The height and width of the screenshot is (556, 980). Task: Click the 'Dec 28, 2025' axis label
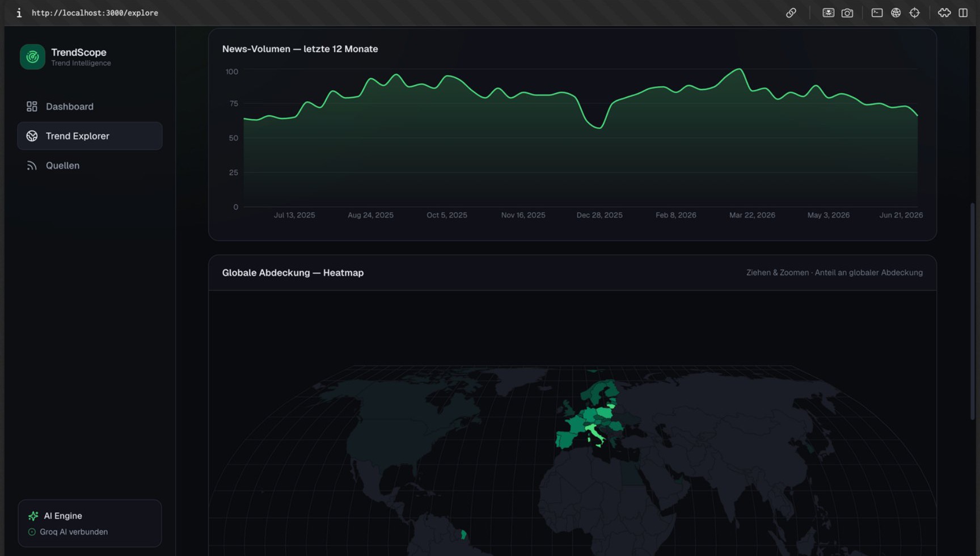click(x=599, y=216)
